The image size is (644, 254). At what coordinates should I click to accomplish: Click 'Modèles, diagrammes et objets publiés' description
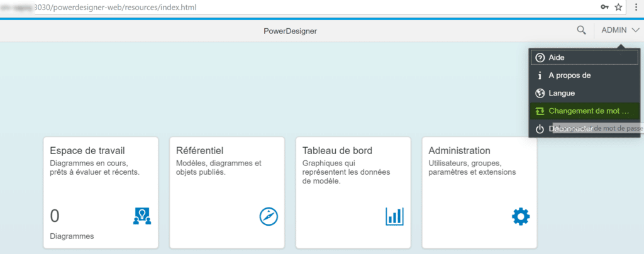[219, 168]
